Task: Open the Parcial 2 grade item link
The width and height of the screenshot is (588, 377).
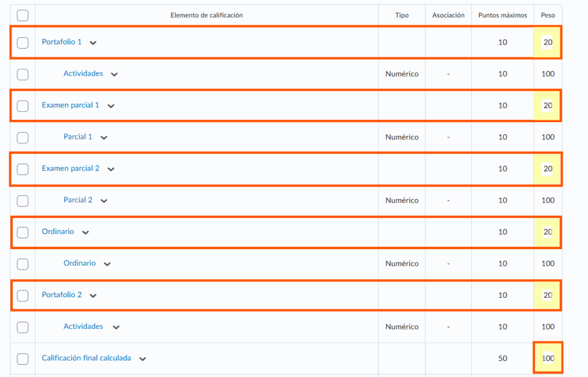Action: (78, 200)
